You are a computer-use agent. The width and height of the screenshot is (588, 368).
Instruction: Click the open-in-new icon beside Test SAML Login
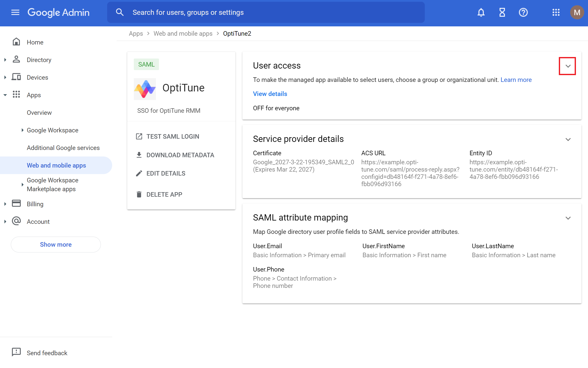pyautogui.click(x=139, y=136)
